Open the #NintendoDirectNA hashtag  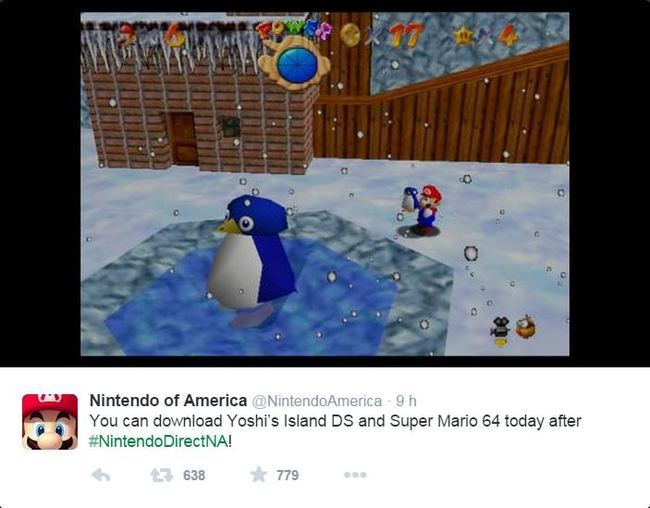(x=158, y=441)
